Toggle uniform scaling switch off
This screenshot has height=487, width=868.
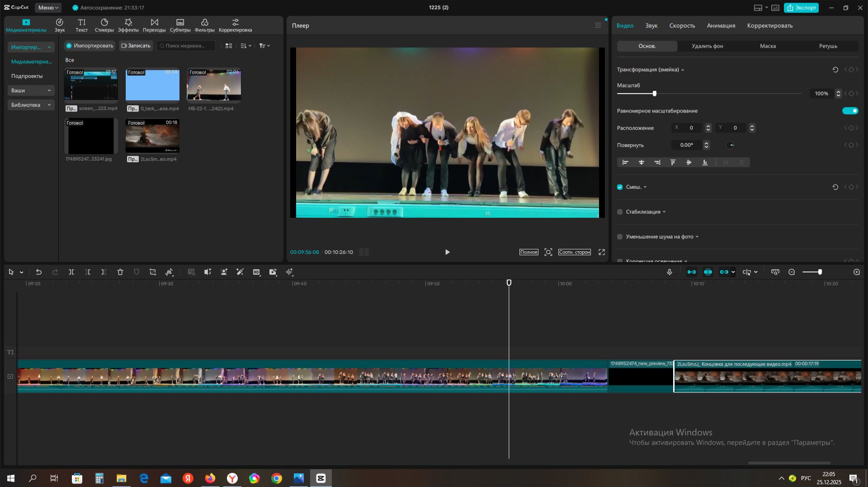click(x=850, y=111)
